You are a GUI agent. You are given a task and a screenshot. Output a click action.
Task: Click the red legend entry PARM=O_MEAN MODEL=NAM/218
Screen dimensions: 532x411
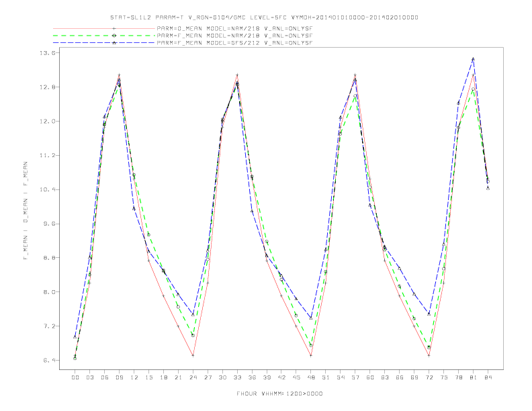coord(234,28)
